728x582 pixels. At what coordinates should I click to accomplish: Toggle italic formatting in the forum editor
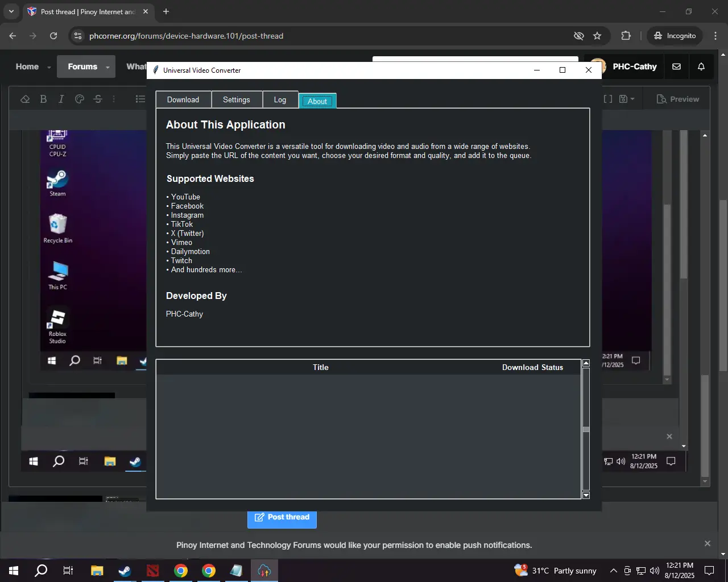pyautogui.click(x=61, y=99)
